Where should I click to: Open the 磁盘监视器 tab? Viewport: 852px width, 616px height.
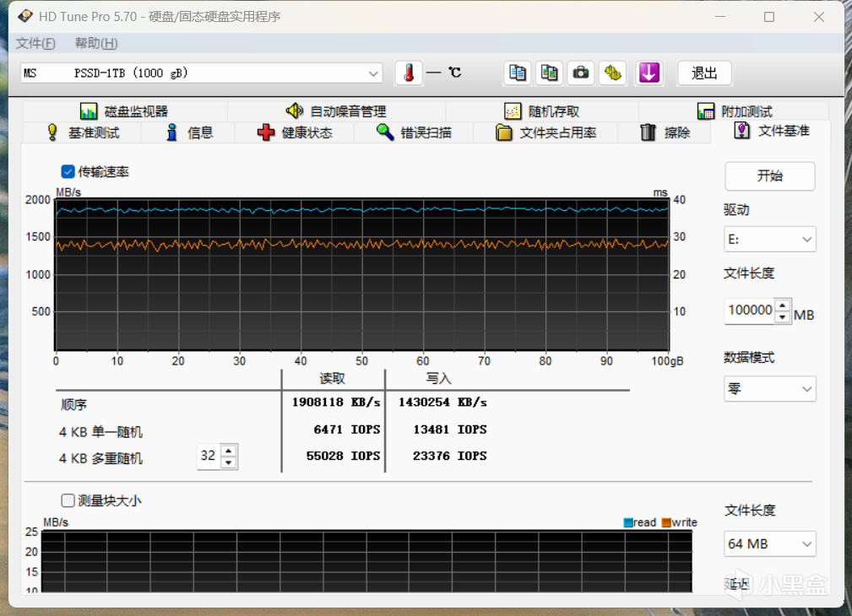[124, 111]
